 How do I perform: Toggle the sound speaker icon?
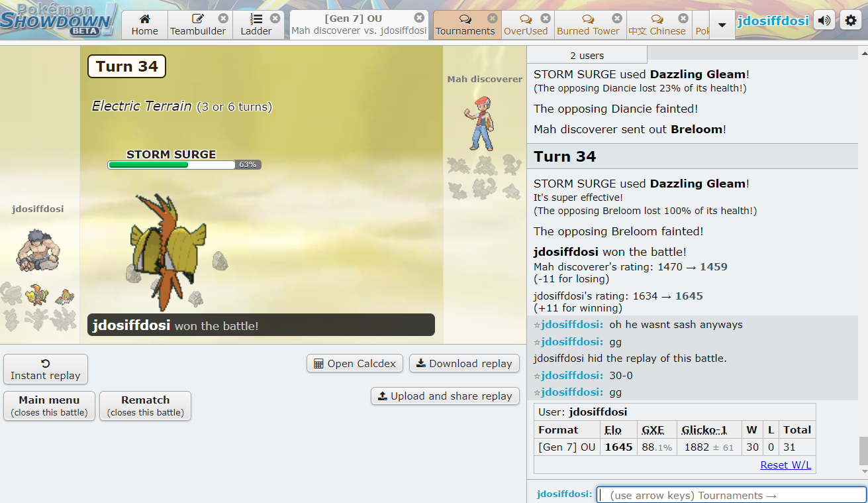pyautogui.click(x=824, y=21)
